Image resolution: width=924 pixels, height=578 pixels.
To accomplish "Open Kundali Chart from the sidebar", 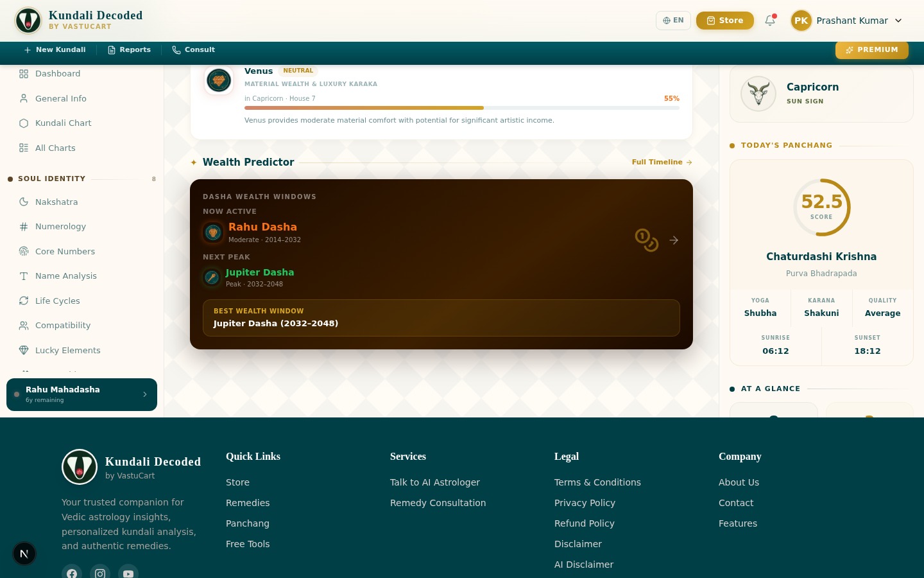I will pos(63,123).
